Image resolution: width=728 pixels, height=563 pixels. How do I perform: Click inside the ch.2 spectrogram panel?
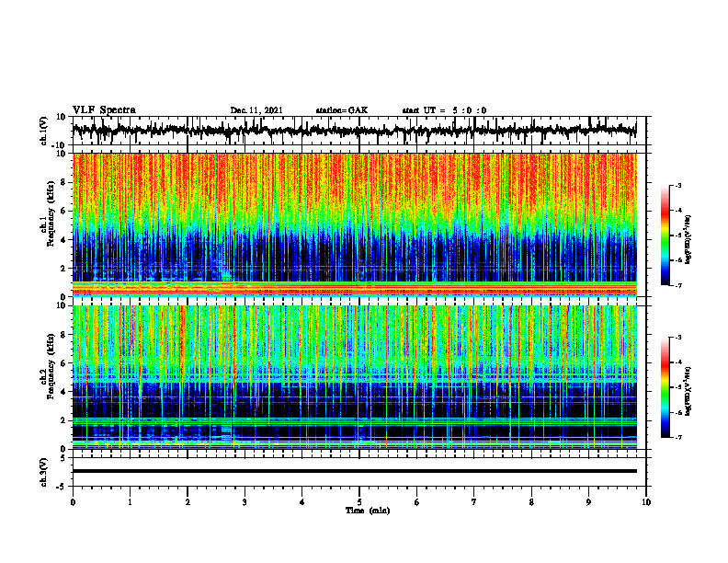pyautogui.click(x=359, y=377)
